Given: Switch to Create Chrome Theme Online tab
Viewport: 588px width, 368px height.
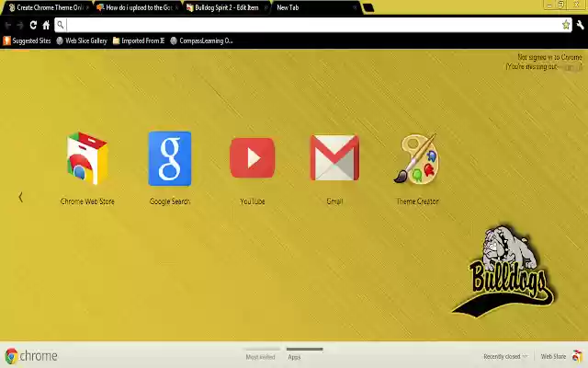Looking at the screenshot, I should click(47, 7).
